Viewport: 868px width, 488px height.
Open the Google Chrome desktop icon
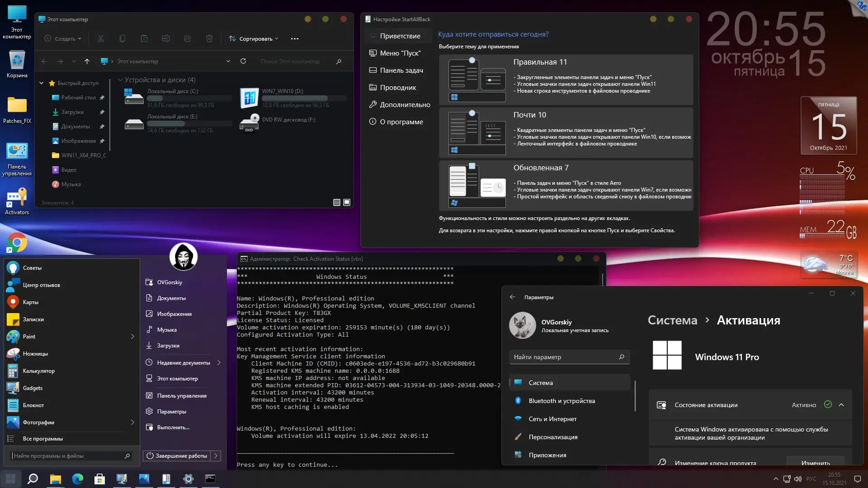(17, 243)
